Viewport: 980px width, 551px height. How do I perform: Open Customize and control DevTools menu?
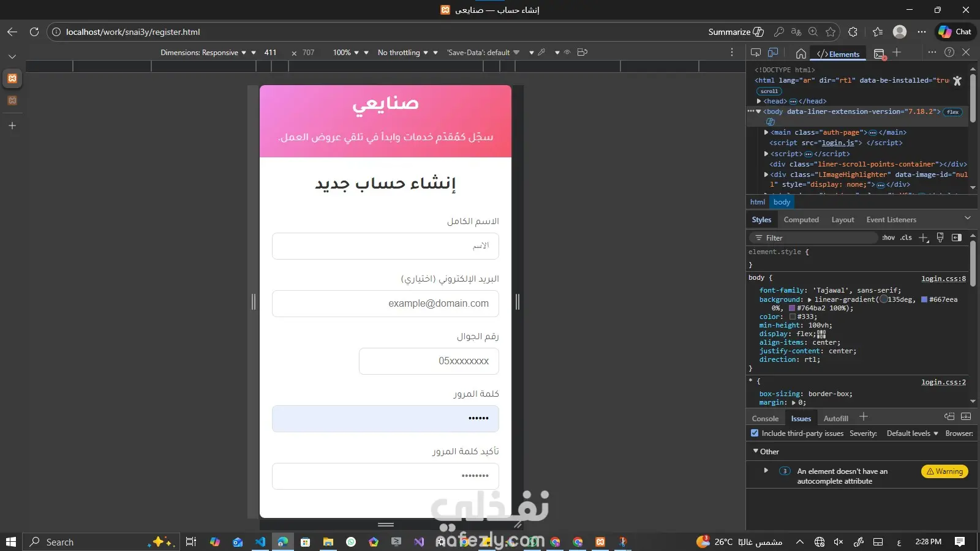(x=932, y=53)
